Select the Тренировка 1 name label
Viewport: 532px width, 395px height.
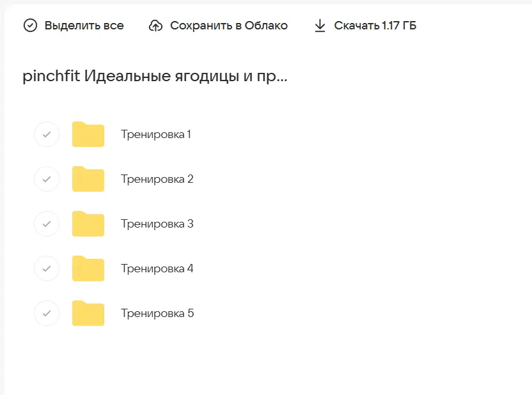[x=156, y=134]
